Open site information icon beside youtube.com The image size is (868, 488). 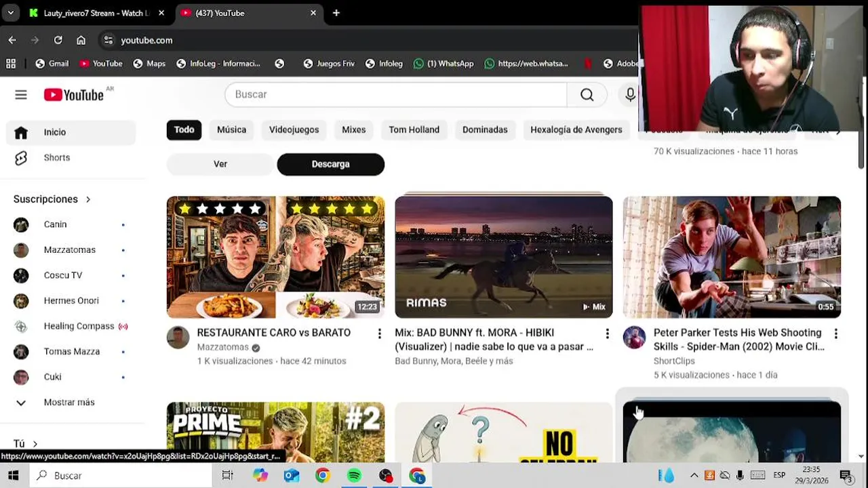pos(108,40)
